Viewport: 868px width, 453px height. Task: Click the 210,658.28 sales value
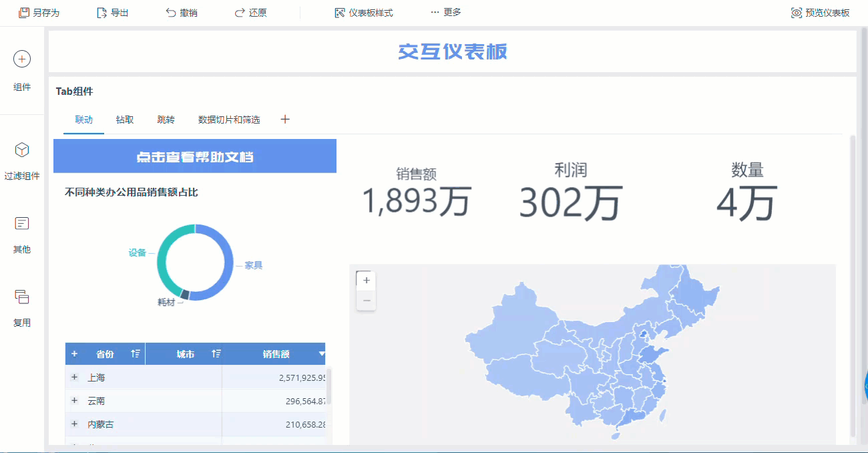305,425
